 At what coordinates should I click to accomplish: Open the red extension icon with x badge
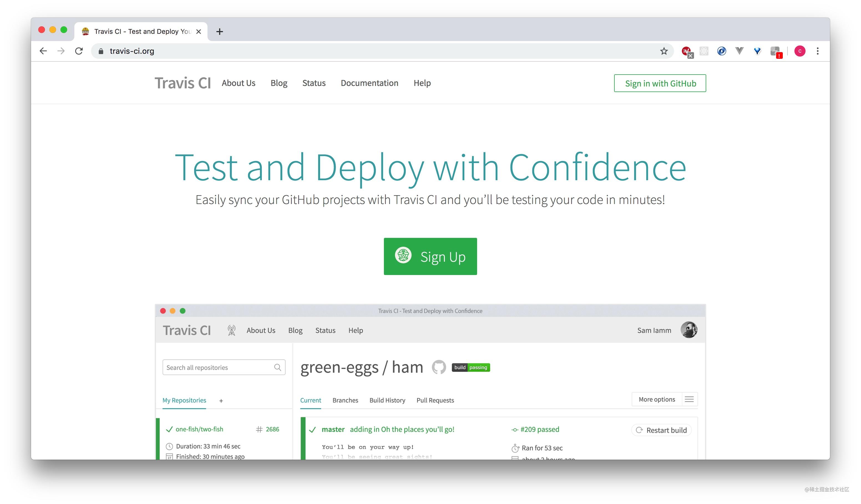pyautogui.click(x=687, y=52)
